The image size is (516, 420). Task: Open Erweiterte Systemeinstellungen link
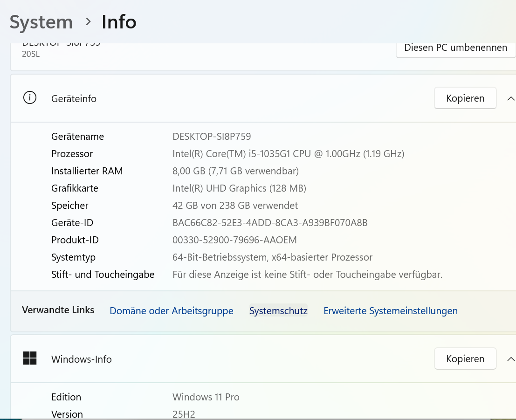pyautogui.click(x=391, y=311)
